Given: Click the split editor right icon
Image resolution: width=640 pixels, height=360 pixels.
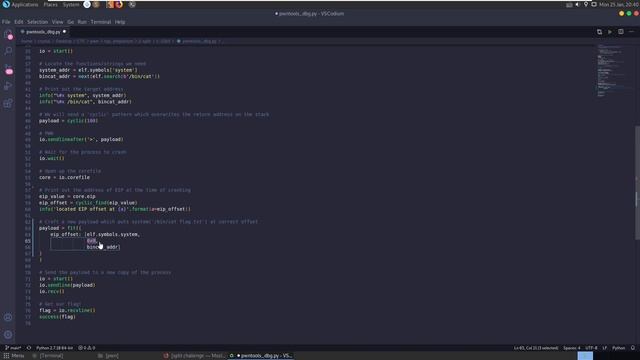Looking at the screenshot, I should tap(620, 32).
